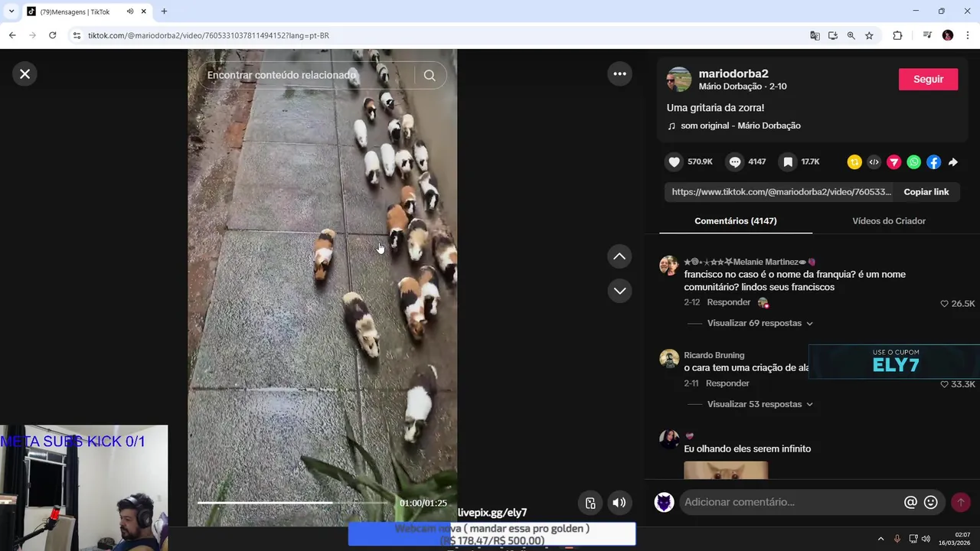Go to next video with down arrow
980x551 pixels.
tap(619, 291)
